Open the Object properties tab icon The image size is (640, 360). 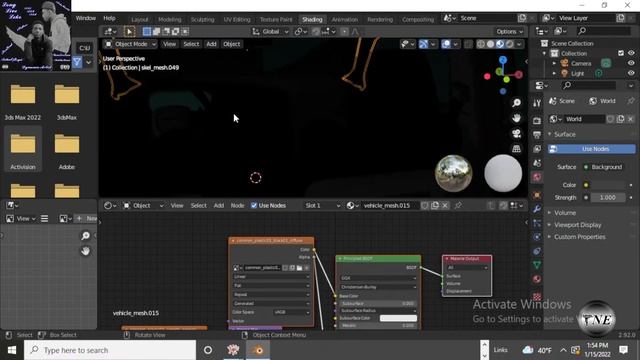point(537,195)
